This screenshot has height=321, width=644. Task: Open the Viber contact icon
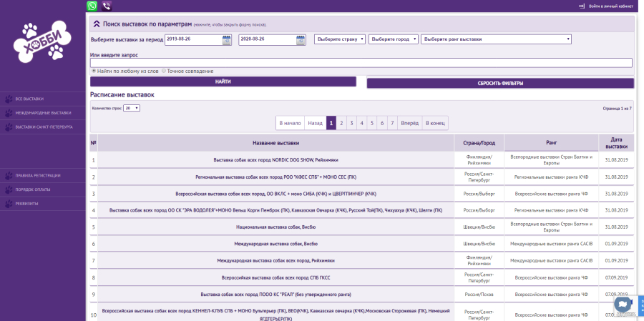pos(107,6)
